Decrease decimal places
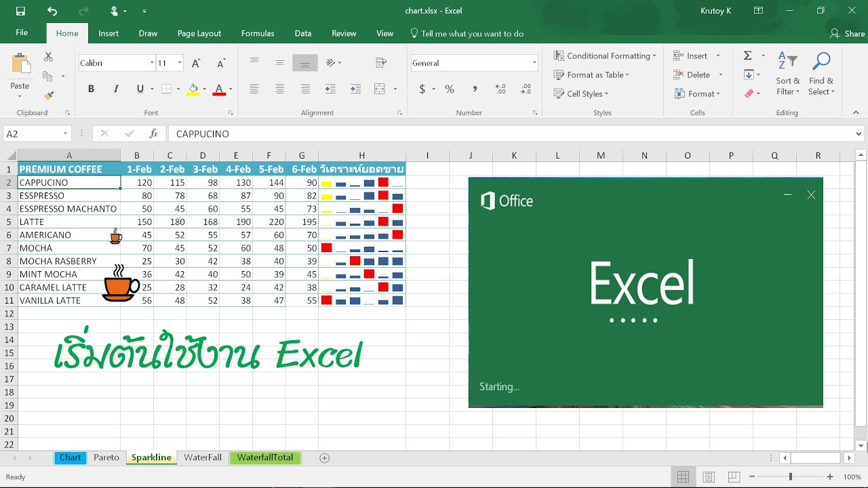This screenshot has height=488, width=868. click(525, 89)
